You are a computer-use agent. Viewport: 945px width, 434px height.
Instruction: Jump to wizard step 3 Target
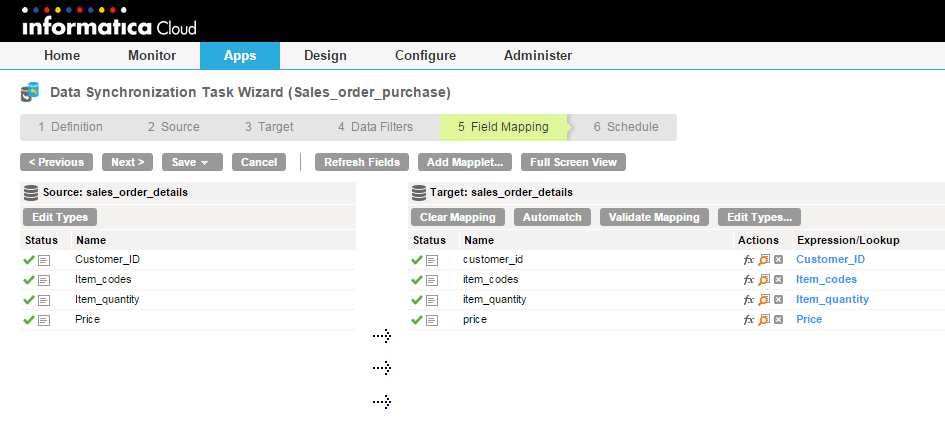[x=269, y=127]
